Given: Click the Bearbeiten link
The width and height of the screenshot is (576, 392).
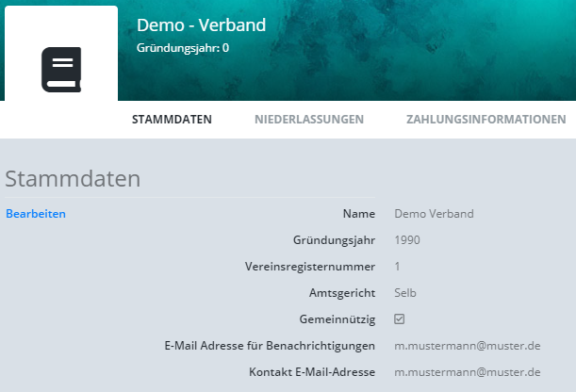Looking at the screenshot, I should 36,214.
